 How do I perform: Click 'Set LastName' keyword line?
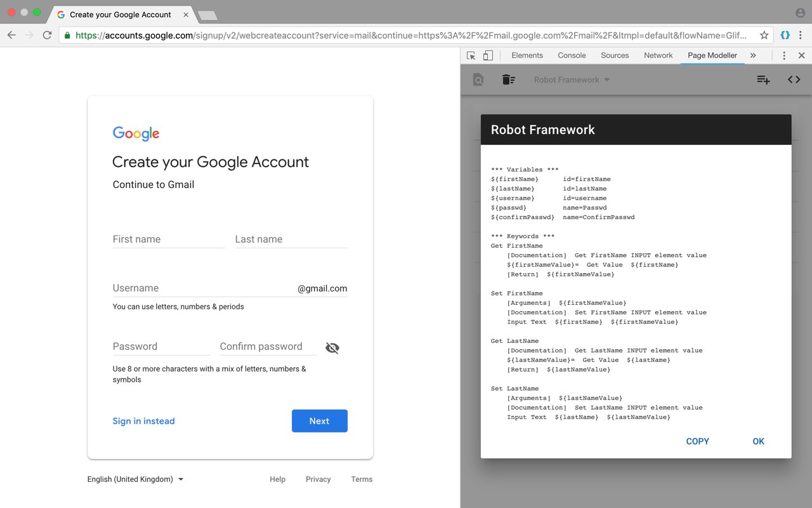(x=514, y=389)
